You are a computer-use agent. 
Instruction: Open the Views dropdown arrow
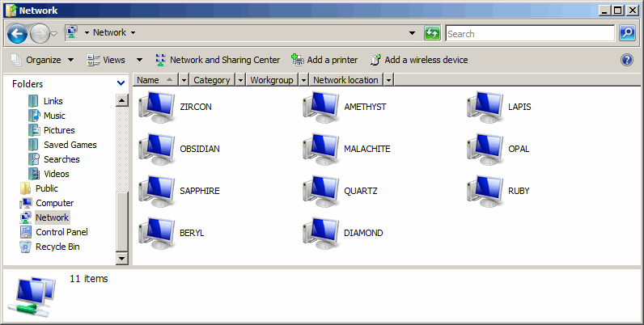click(x=140, y=60)
